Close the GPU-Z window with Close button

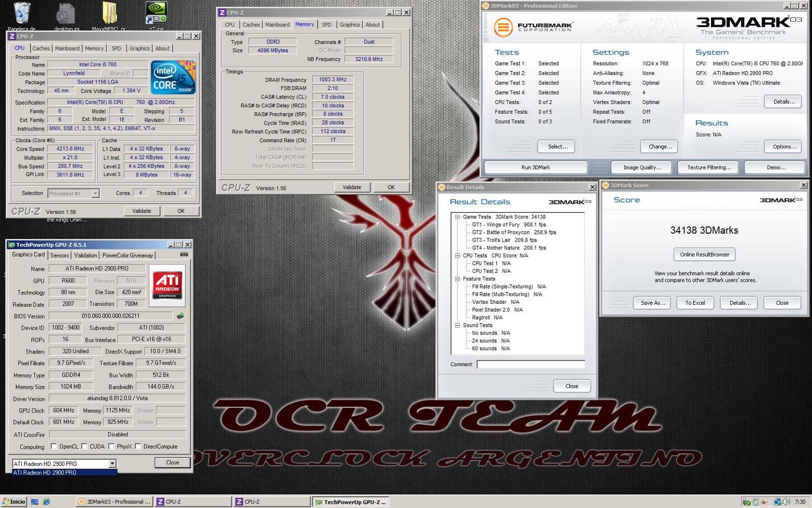(173, 462)
